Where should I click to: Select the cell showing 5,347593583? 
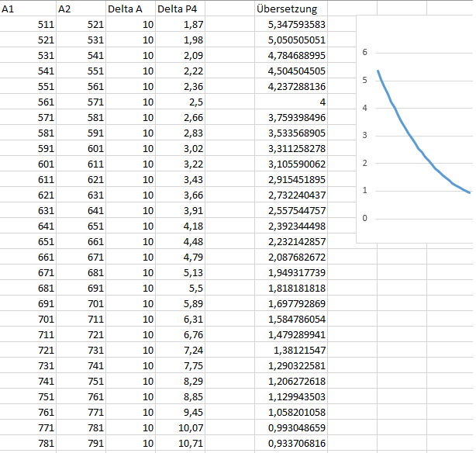(x=291, y=24)
